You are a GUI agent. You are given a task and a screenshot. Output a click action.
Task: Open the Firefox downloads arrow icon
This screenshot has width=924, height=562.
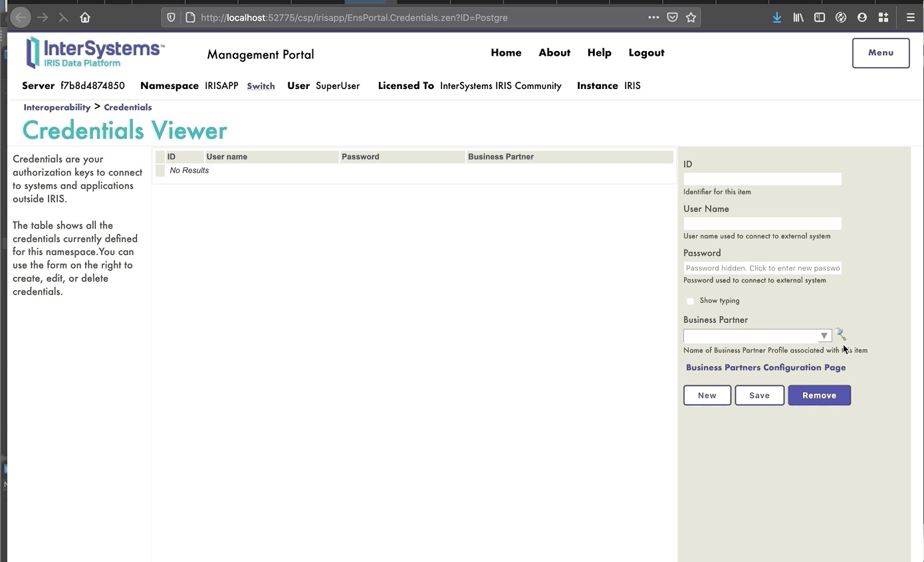pos(776,18)
